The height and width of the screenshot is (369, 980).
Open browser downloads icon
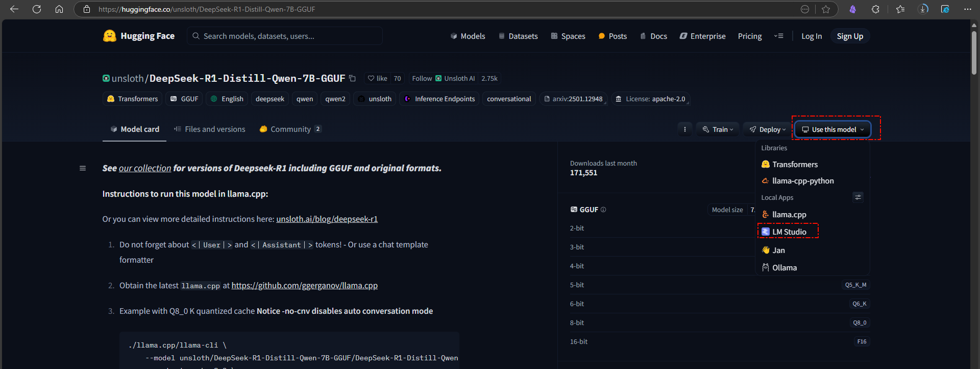pos(923,9)
